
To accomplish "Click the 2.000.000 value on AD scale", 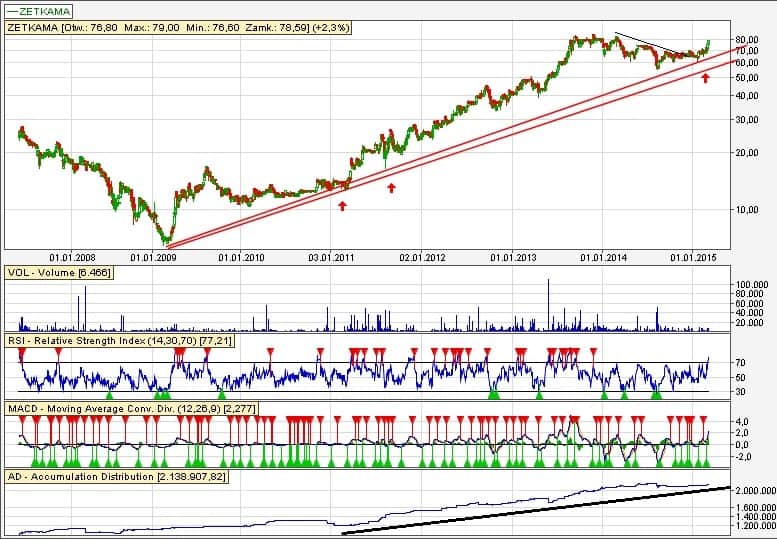I will (x=754, y=491).
